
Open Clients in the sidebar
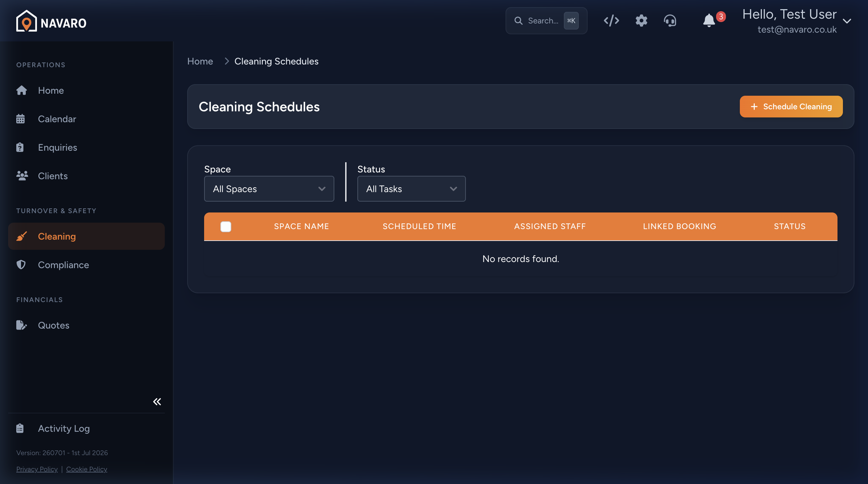coord(86,176)
